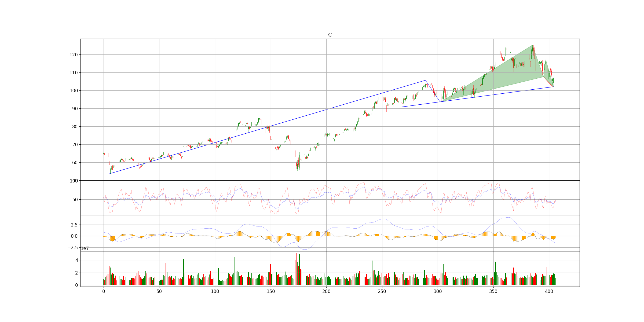This screenshot has width=644, height=322.
Task: Click the tallest red volume bar
Action: pos(296,268)
